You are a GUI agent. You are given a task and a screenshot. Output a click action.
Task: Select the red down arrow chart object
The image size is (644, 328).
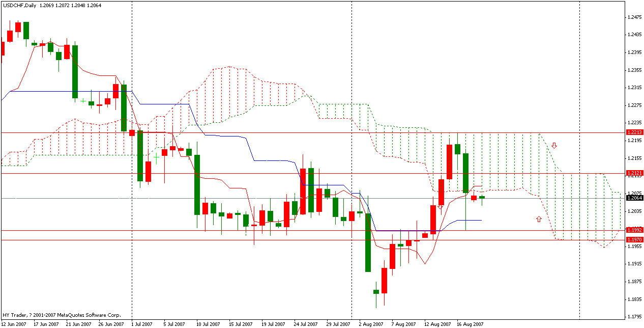[x=554, y=146]
